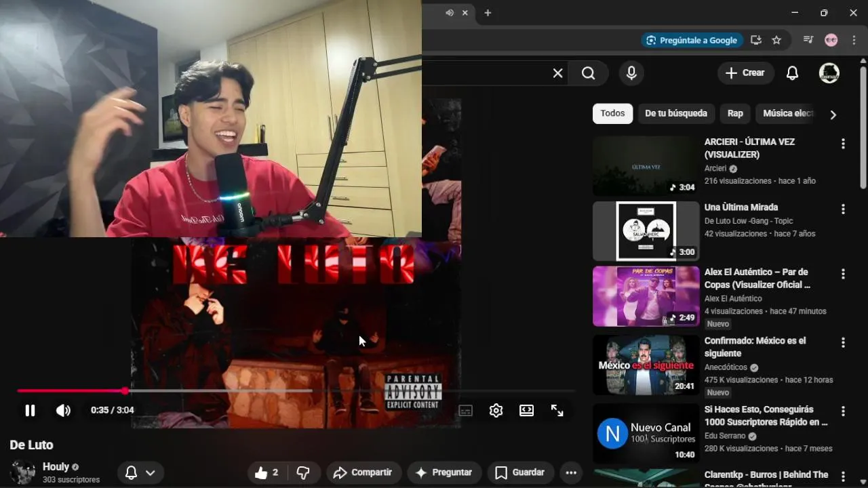Select the De tu búsqueda chip
This screenshot has width=868, height=488.
tap(676, 114)
